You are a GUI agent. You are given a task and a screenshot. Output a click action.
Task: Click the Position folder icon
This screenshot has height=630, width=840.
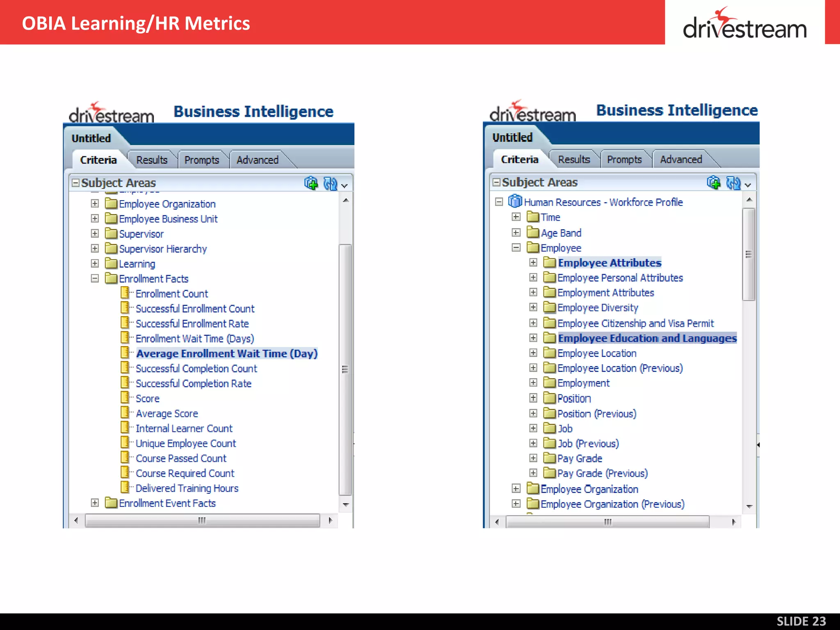coord(550,397)
